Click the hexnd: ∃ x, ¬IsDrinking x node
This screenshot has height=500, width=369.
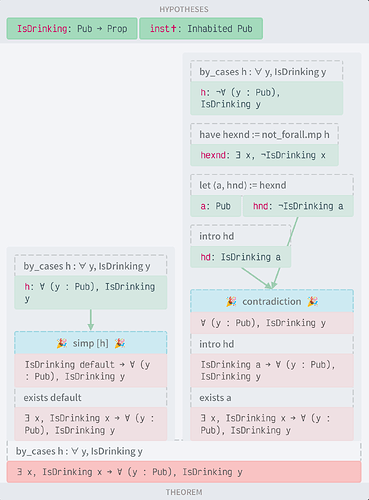[264, 155]
